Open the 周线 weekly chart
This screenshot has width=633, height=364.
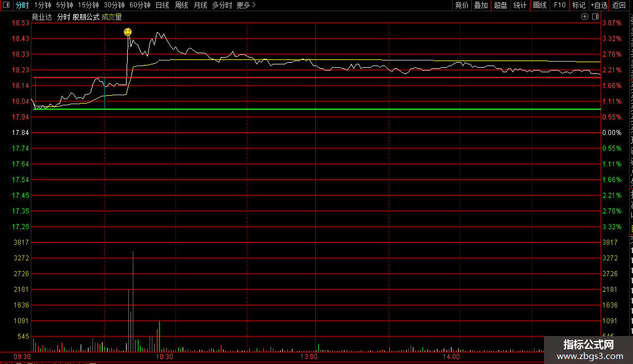pos(181,5)
